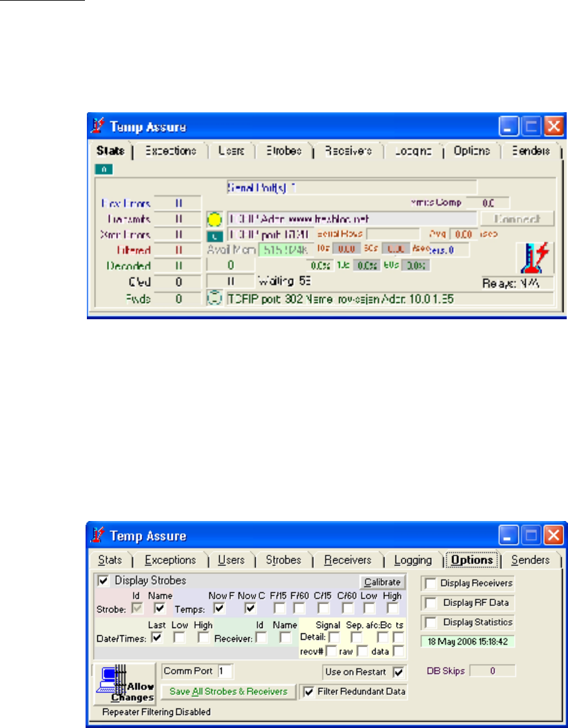The height and width of the screenshot is (728, 568).
Task: Toggle the Display Strobes checkbox
Action: 104,580
